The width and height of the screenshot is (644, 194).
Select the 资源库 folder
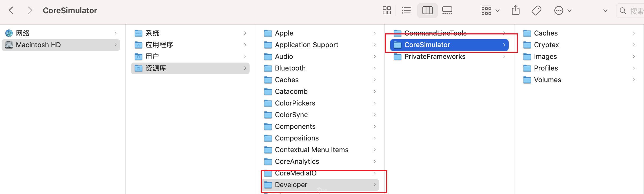pyautogui.click(x=190, y=68)
